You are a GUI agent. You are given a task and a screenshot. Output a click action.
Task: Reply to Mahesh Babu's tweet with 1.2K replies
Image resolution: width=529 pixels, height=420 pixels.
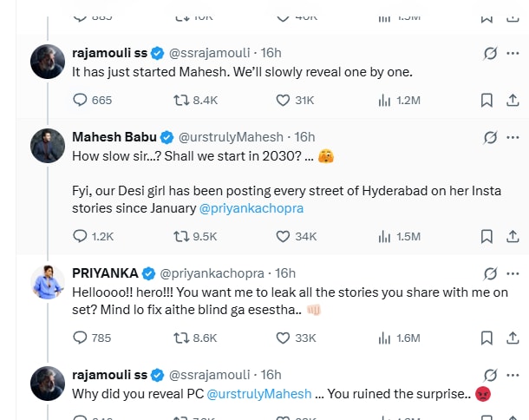[x=81, y=236]
